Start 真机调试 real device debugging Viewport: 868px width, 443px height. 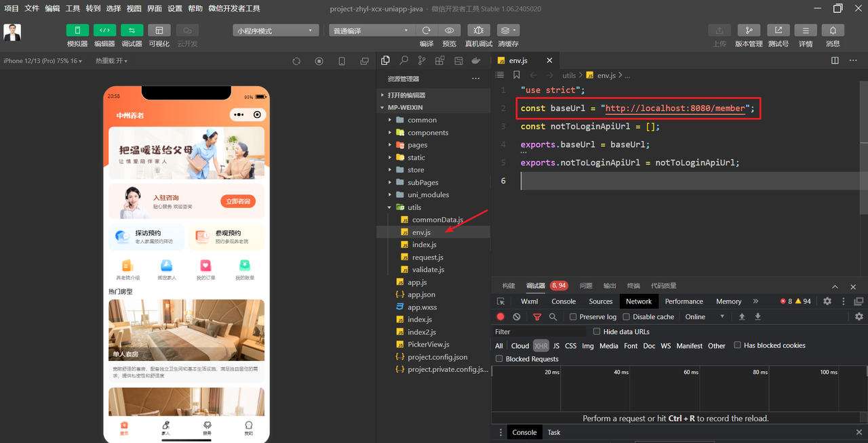pyautogui.click(x=479, y=30)
